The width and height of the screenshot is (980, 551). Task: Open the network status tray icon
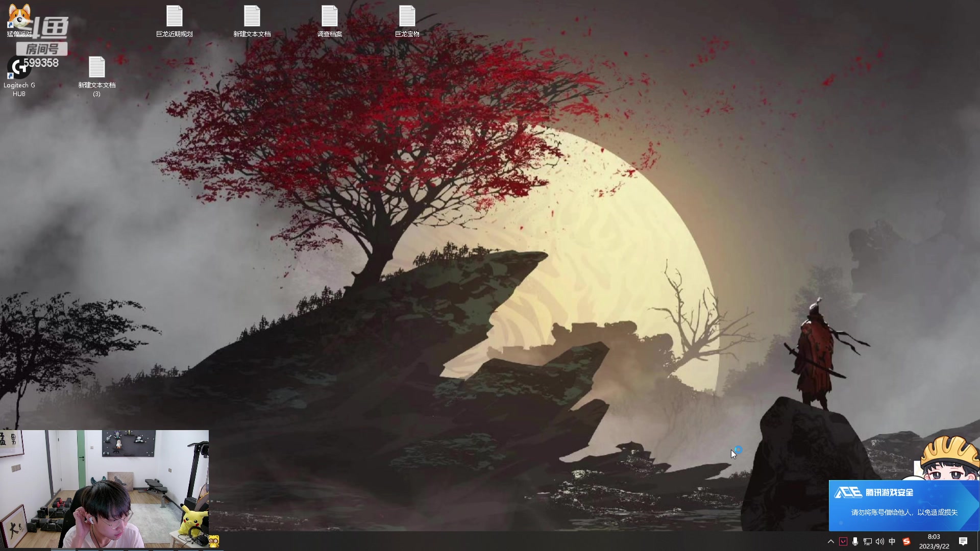pyautogui.click(x=867, y=541)
